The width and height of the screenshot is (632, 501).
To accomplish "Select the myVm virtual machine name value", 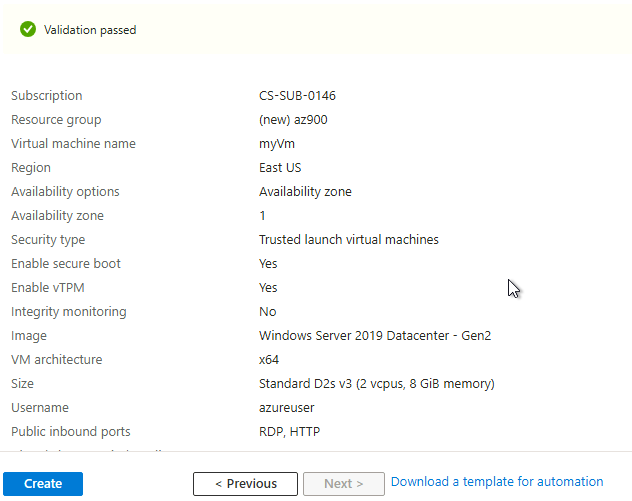I will pos(275,144).
